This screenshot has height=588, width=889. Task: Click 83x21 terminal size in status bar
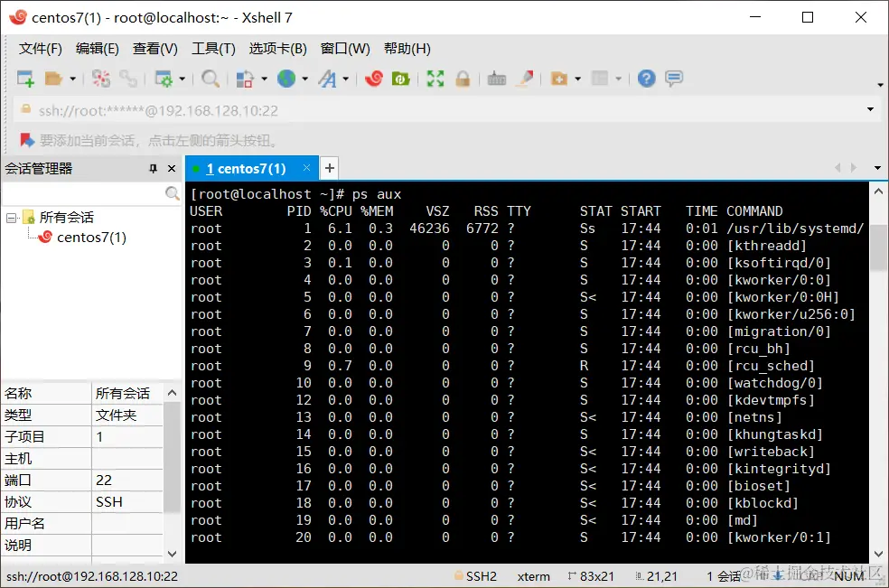point(592,576)
